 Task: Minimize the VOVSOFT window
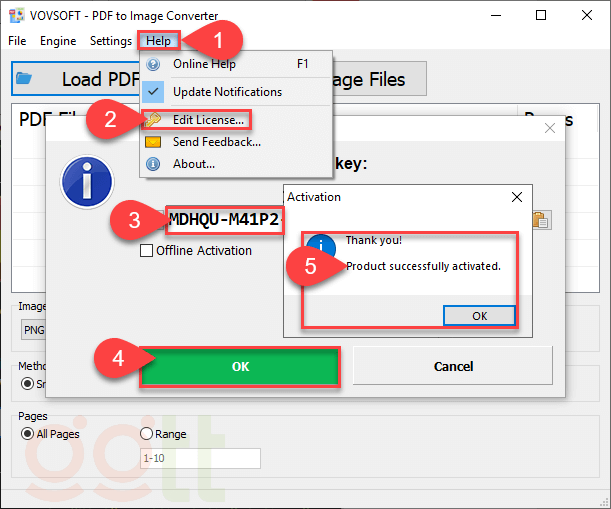pos(496,16)
